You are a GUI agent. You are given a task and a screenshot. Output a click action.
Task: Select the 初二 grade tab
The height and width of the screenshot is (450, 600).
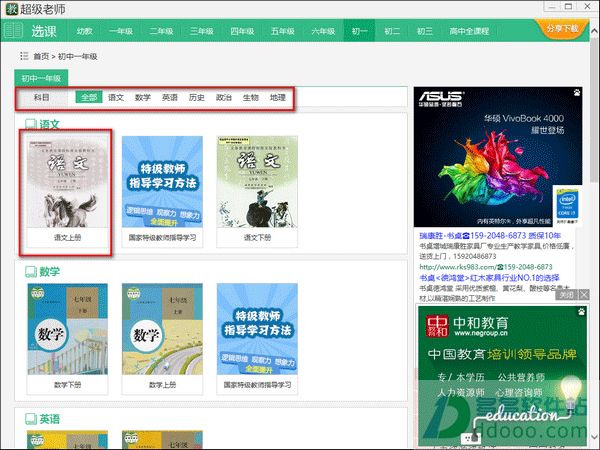click(392, 31)
